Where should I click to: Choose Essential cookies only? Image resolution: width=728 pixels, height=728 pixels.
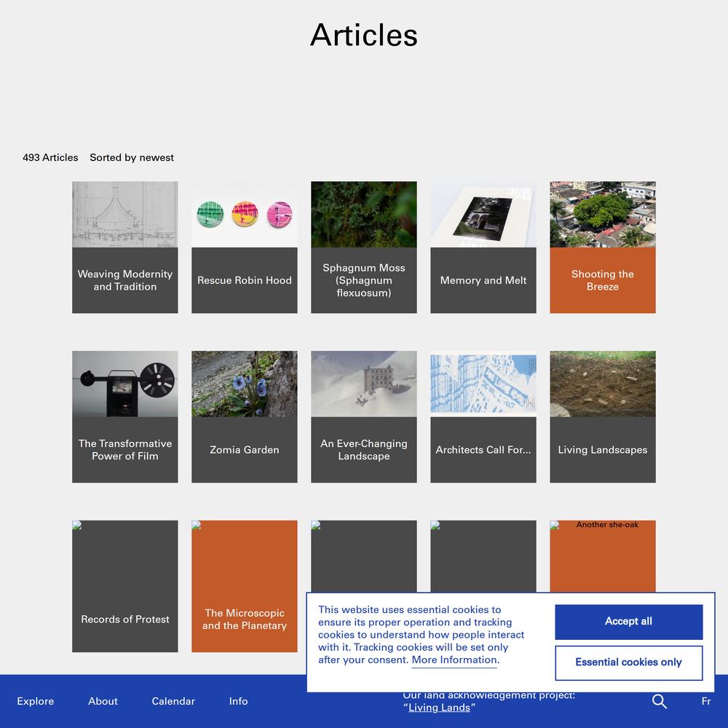[x=629, y=662]
